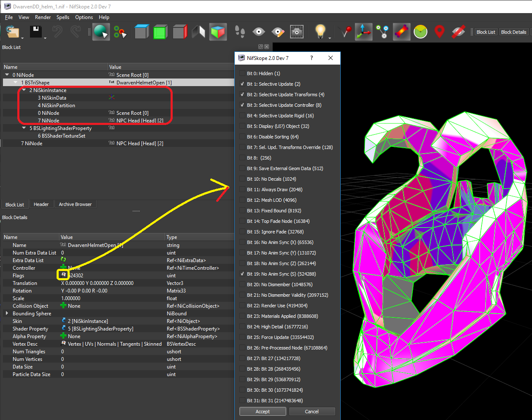
Task: Click the Undo arrow icon
Action: tap(57, 32)
